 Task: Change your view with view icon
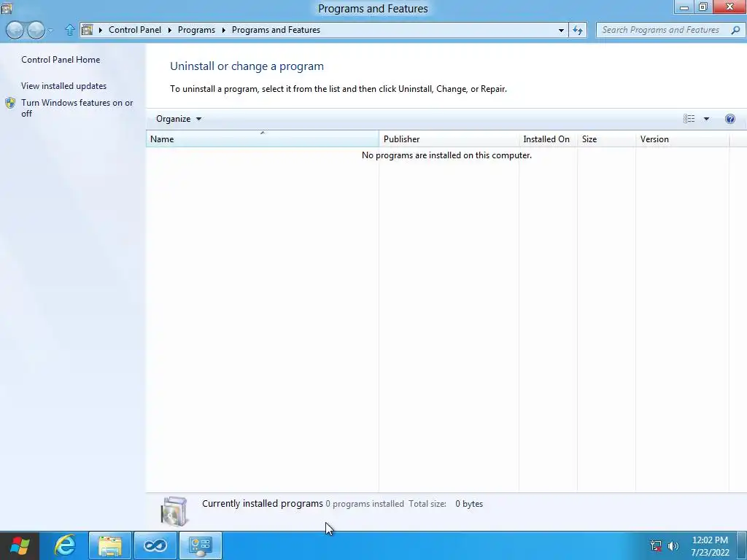[689, 119]
